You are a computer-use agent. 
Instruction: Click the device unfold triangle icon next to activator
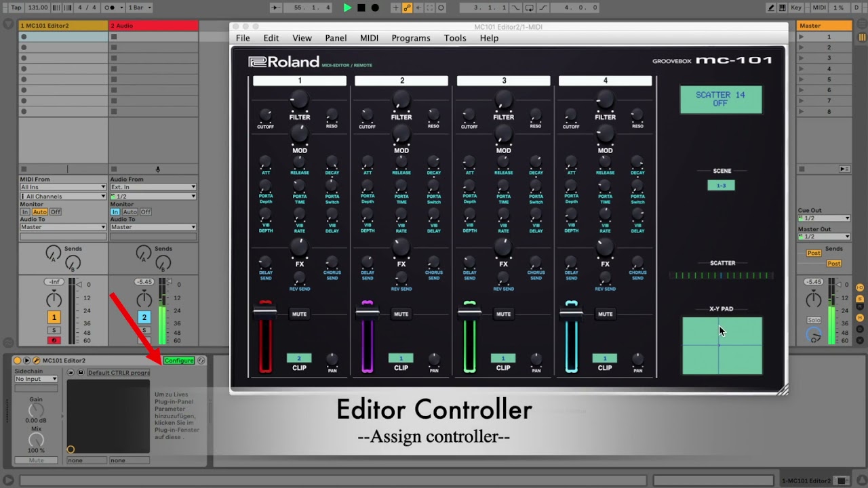26,361
